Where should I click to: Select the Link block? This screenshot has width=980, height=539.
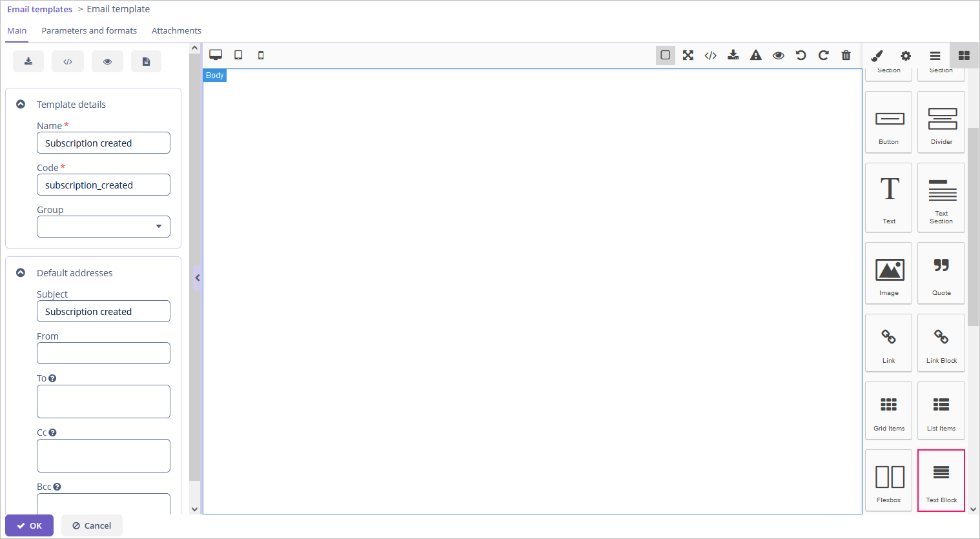click(x=889, y=343)
